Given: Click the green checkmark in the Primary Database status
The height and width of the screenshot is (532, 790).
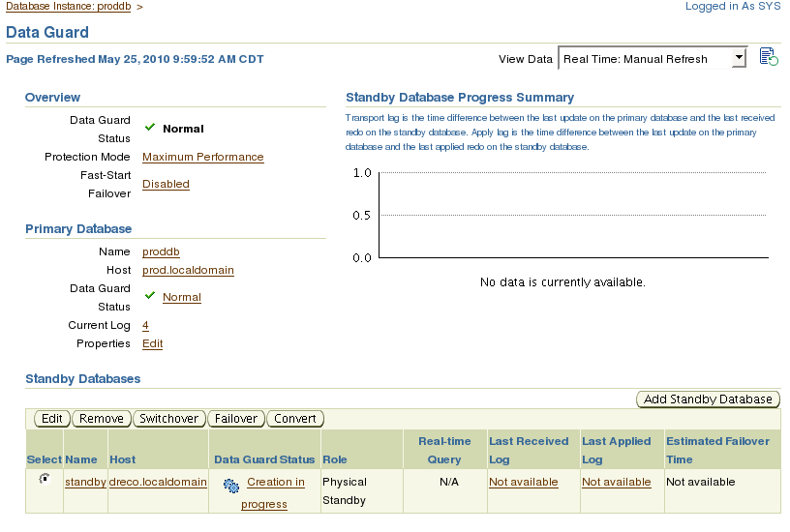Looking at the screenshot, I should point(150,295).
